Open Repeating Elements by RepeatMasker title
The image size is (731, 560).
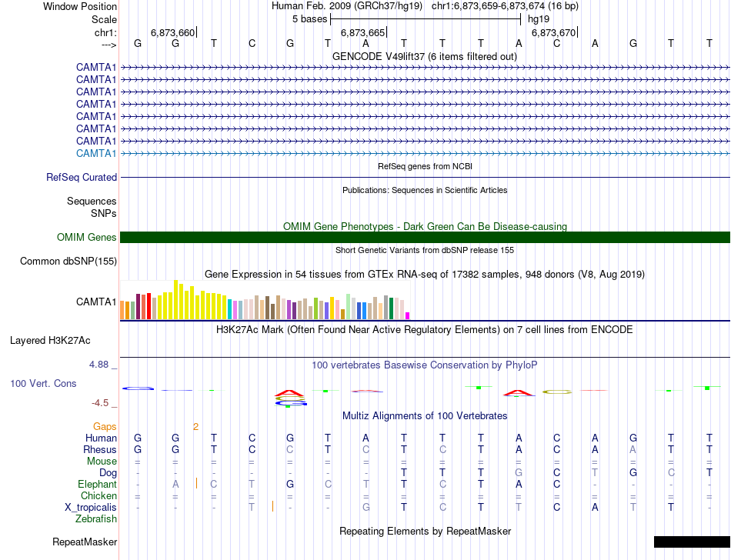click(426, 531)
